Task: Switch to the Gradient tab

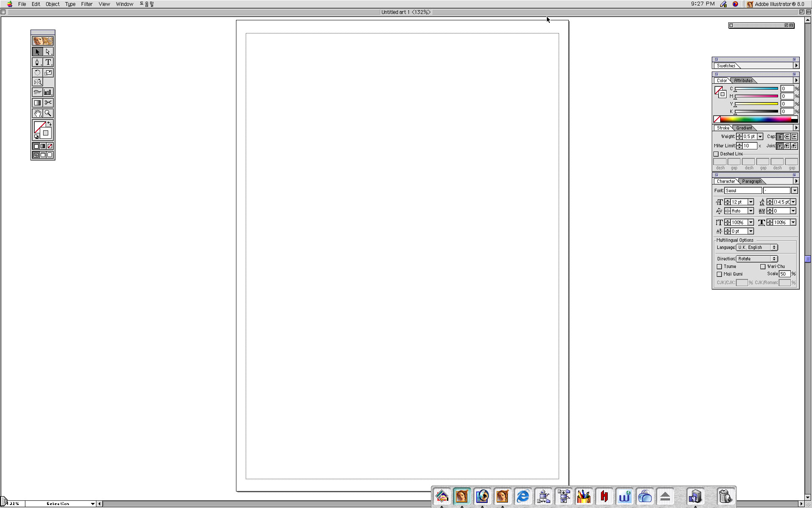Action: coord(744,128)
